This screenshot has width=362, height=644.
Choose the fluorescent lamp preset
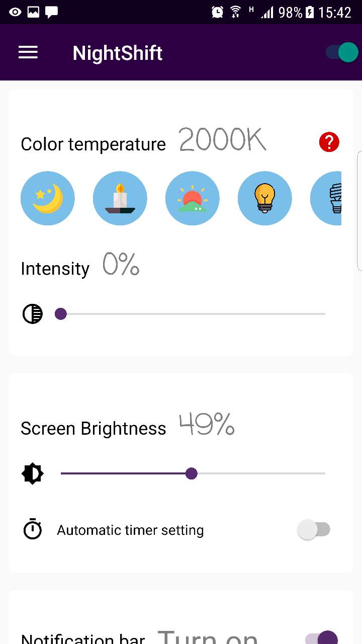click(327, 198)
